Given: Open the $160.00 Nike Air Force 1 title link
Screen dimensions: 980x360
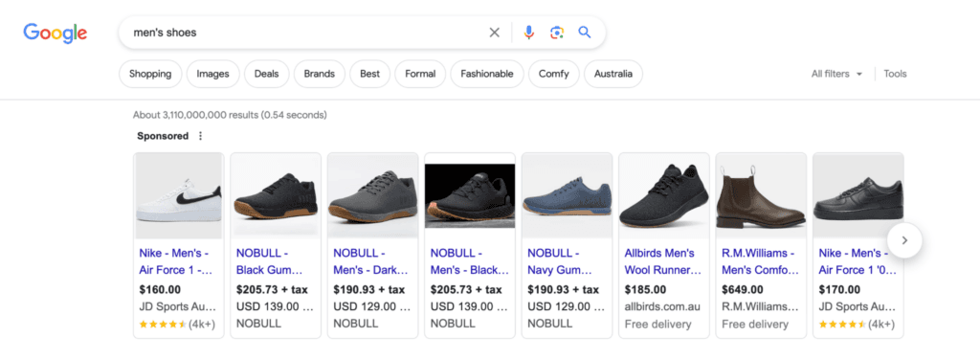Looking at the screenshot, I should coord(176,262).
